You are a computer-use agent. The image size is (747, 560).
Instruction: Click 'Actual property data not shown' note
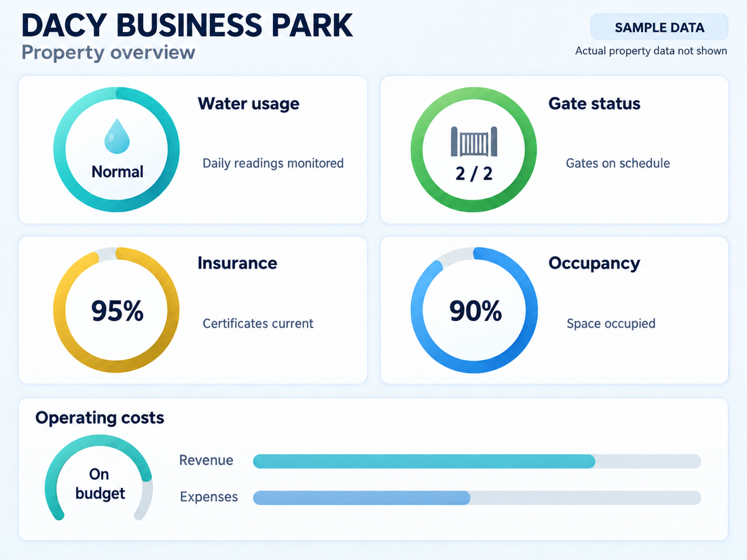click(x=651, y=51)
